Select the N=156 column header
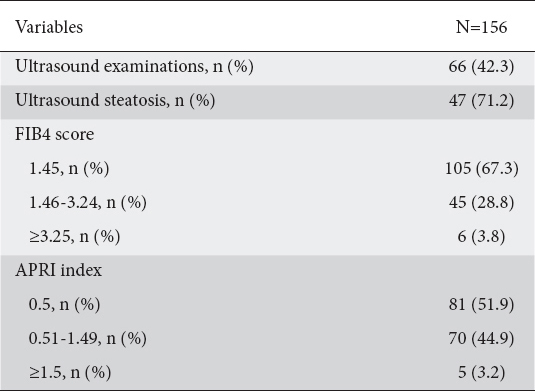535x391 pixels. click(481, 27)
